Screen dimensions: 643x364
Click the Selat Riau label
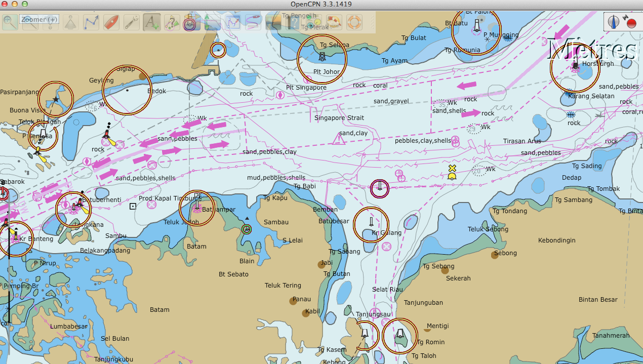click(388, 290)
